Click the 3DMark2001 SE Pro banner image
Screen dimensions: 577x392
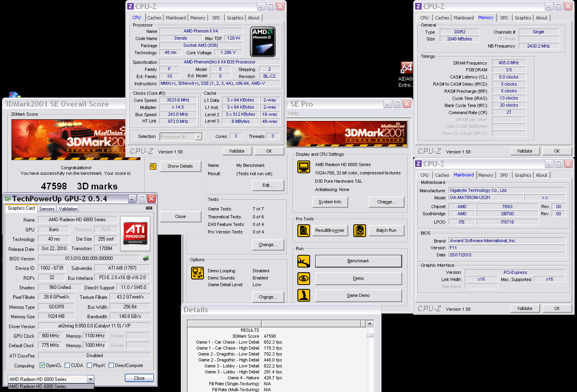[x=347, y=134]
